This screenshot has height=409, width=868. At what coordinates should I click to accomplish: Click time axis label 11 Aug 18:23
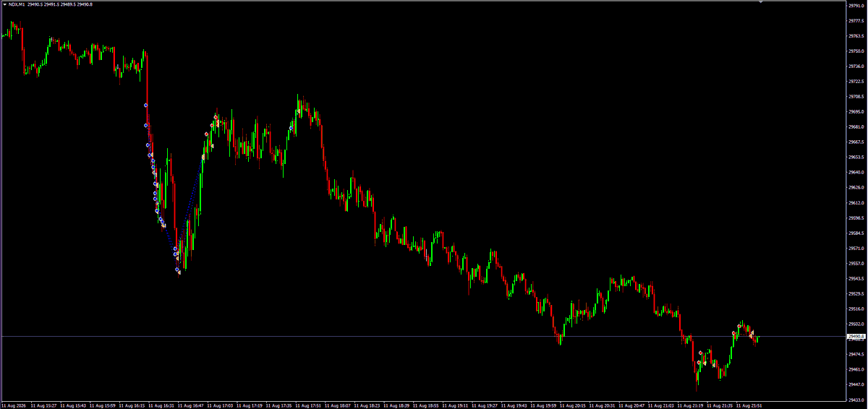point(368,405)
